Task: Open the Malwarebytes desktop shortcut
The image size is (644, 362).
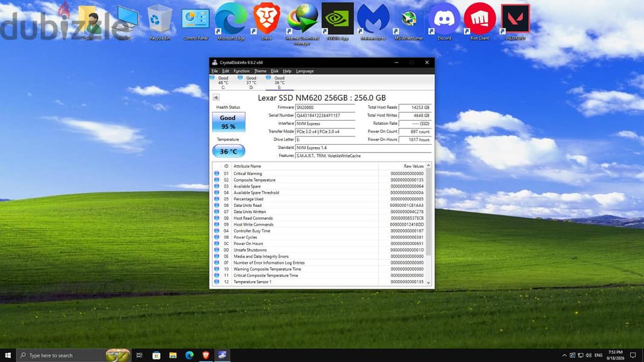Action: (x=373, y=21)
